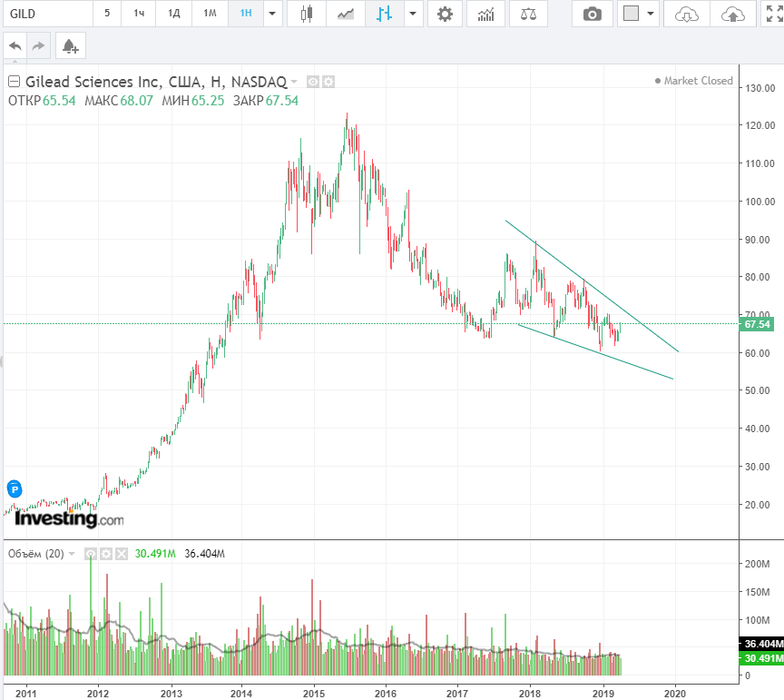Load chart layout from cloud
Image resolution: width=784 pixels, height=700 pixels.
click(x=688, y=14)
